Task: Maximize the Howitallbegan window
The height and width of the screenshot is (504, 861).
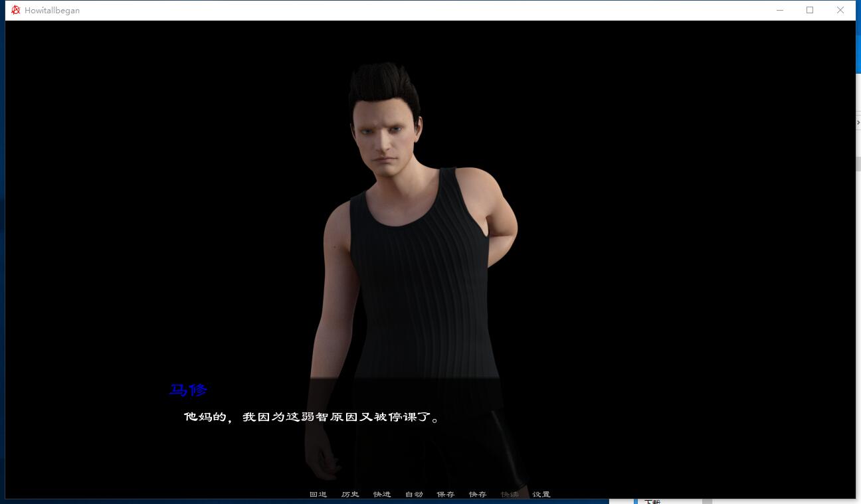Action: (x=810, y=10)
